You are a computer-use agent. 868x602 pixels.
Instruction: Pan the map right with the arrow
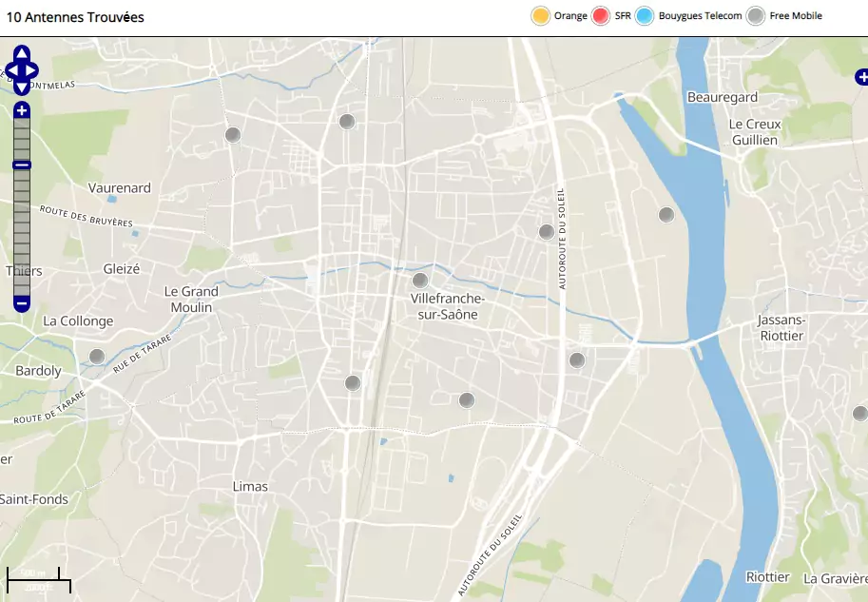coord(32,70)
